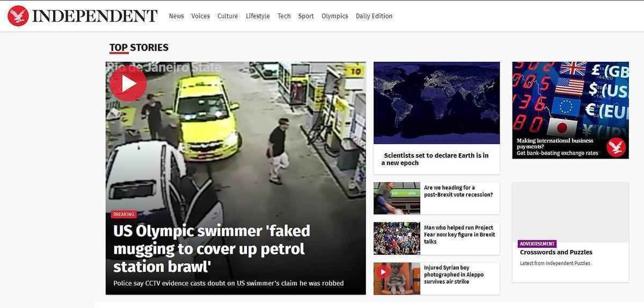Open US Olympic swimmer faked mugging headline
The width and height of the screenshot is (644, 308).
click(x=211, y=248)
